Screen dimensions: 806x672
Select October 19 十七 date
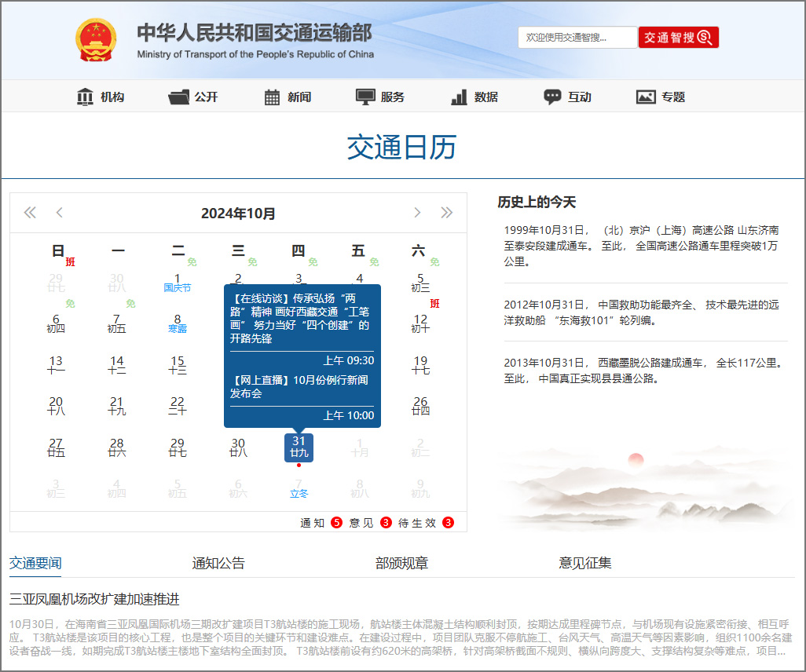click(420, 365)
